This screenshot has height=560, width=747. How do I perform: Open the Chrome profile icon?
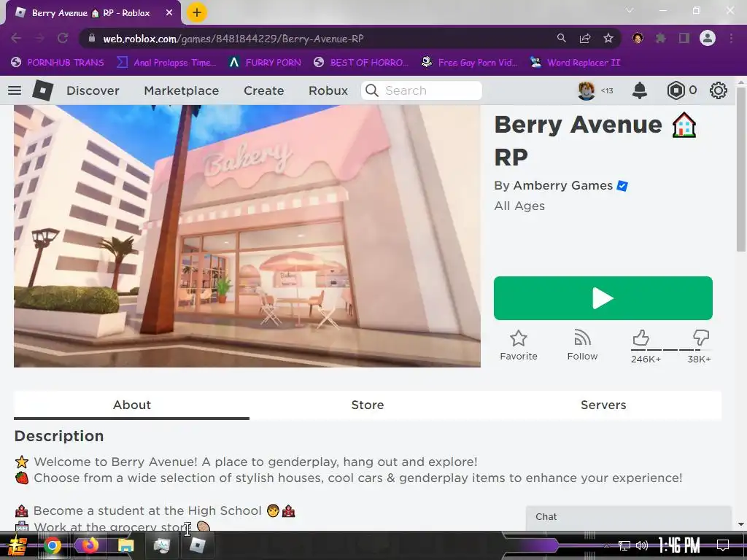tap(708, 38)
